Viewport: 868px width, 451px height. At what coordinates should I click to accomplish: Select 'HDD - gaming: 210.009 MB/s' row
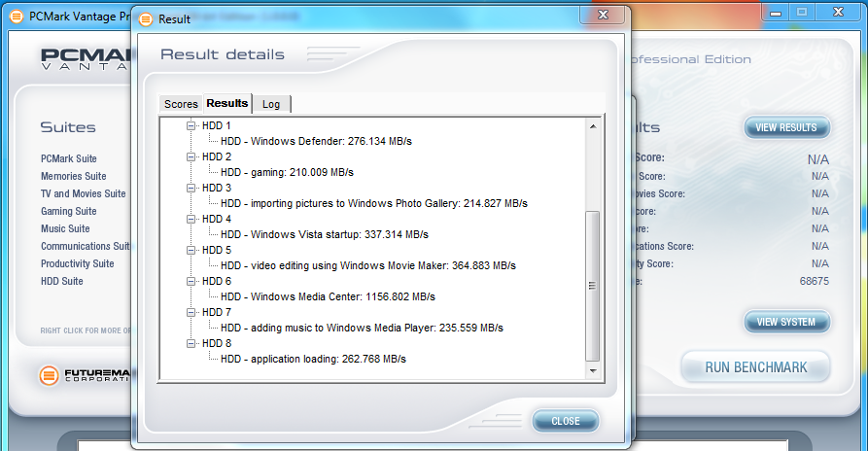[287, 172]
